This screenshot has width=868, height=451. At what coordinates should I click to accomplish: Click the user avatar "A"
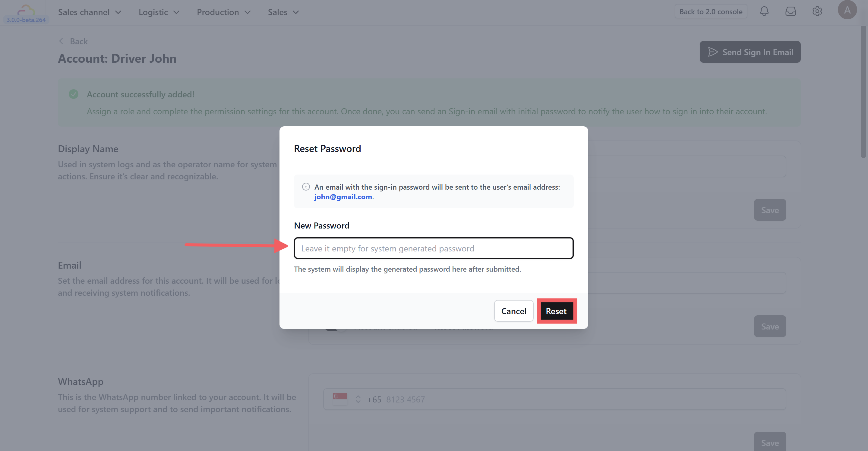(847, 10)
